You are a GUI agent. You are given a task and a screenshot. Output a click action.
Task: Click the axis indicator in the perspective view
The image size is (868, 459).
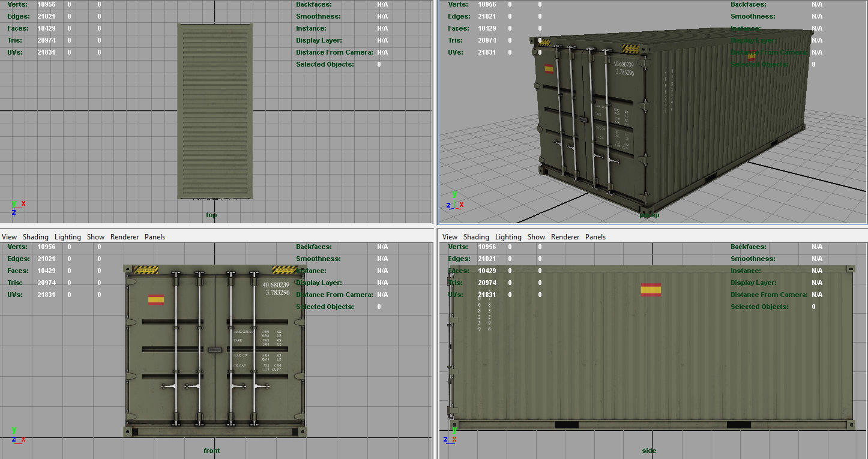click(455, 200)
